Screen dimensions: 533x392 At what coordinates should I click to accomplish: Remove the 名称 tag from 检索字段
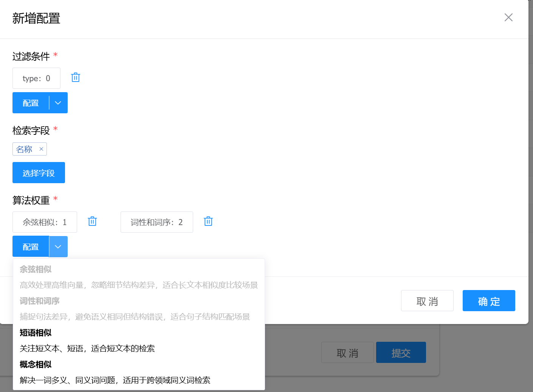[x=41, y=149]
